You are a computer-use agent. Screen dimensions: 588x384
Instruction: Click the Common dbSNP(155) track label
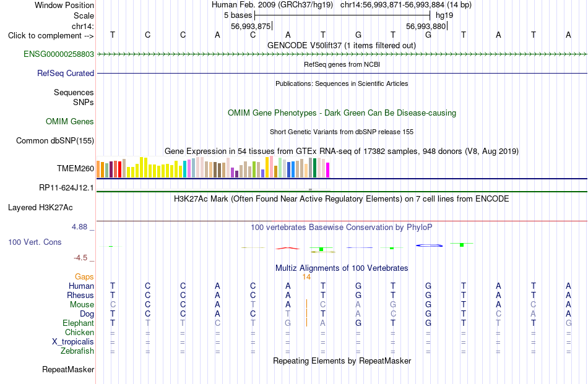tap(55, 140)
